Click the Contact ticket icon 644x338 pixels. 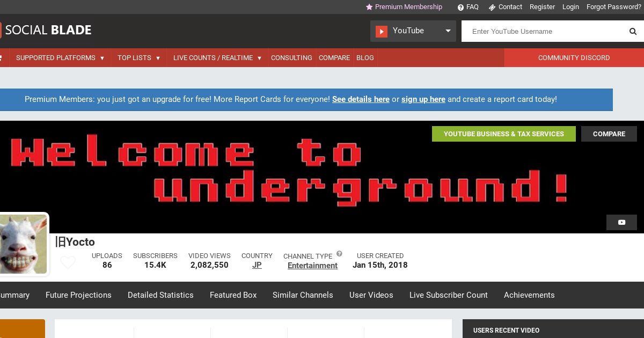click(492, 8)
